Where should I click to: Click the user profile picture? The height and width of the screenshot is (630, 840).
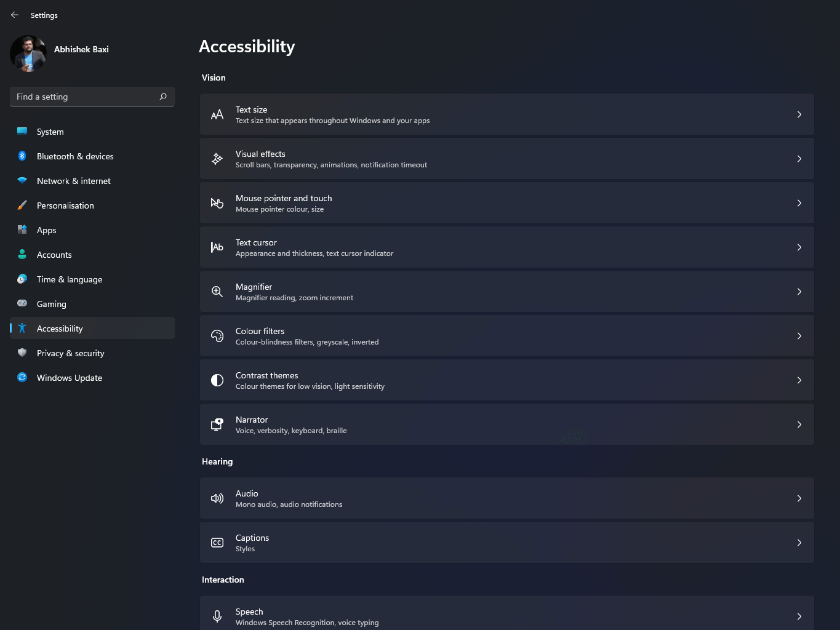28,54
